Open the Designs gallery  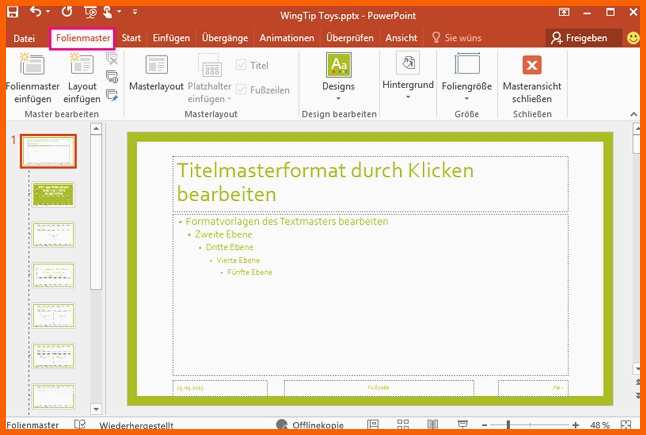[x=338, y=77]
